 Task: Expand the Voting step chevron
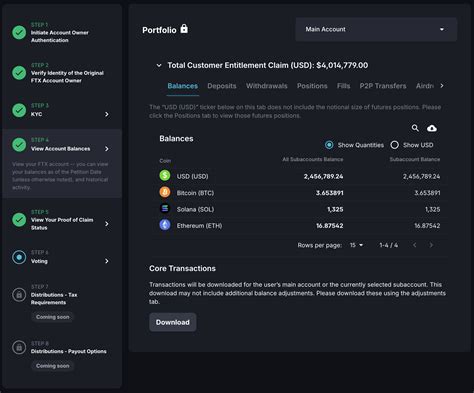[107, 261]
